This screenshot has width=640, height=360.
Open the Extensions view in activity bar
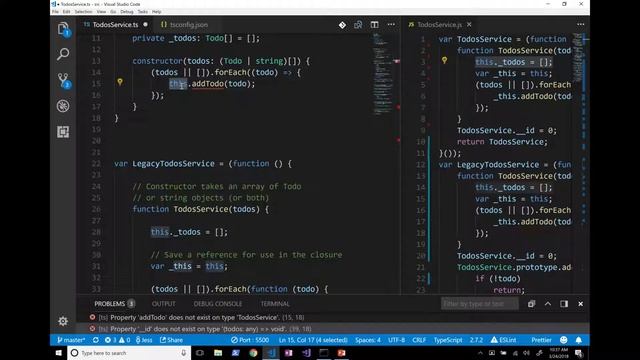[x=63, y=132]
